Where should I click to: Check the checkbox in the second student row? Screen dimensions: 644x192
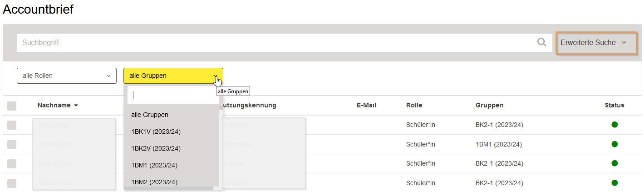point(12,145)
